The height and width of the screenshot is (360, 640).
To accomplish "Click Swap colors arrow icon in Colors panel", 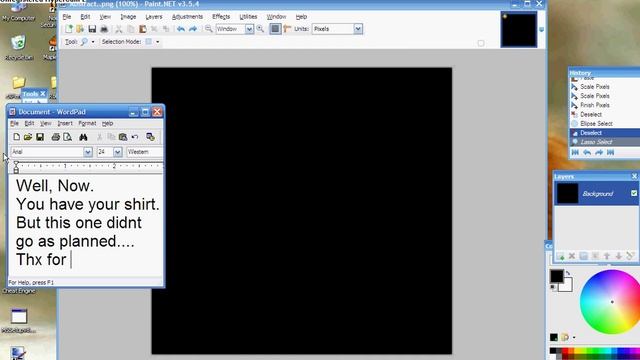I will (568, 273).
